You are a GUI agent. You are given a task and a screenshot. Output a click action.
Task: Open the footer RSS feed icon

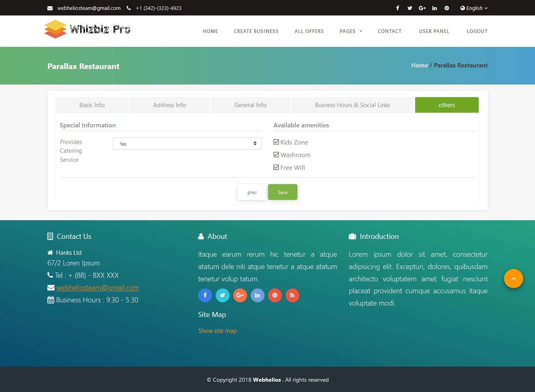292,295
